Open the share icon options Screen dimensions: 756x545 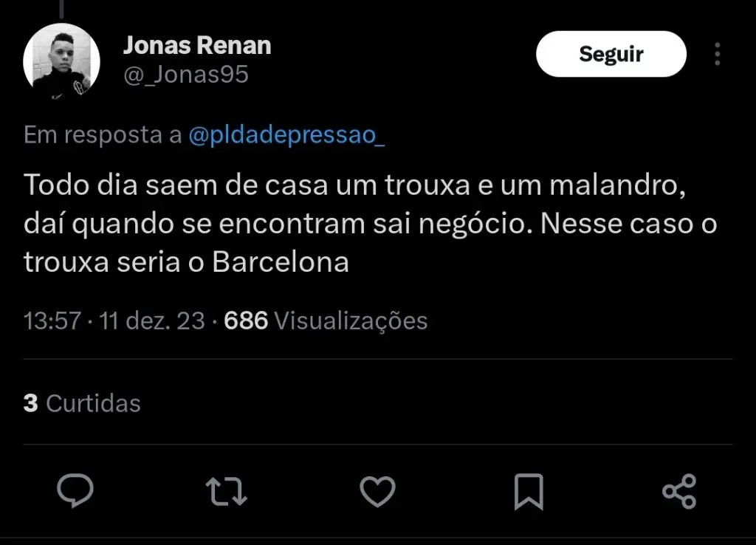679,491
